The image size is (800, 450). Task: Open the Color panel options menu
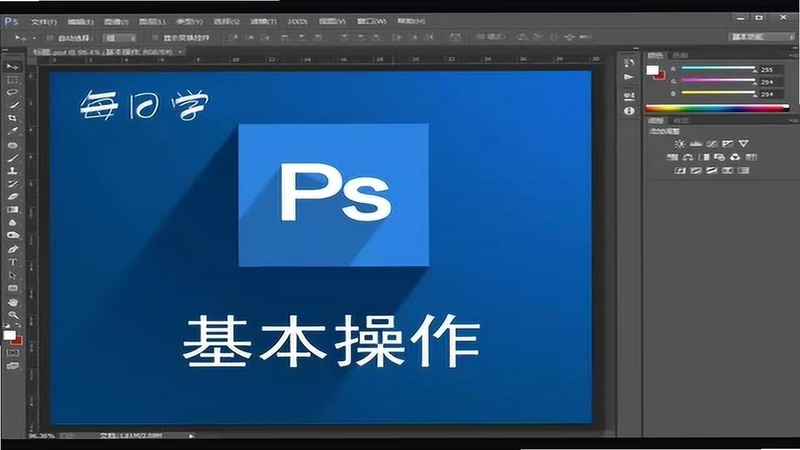pyautogui.click(x=795, y=55)
